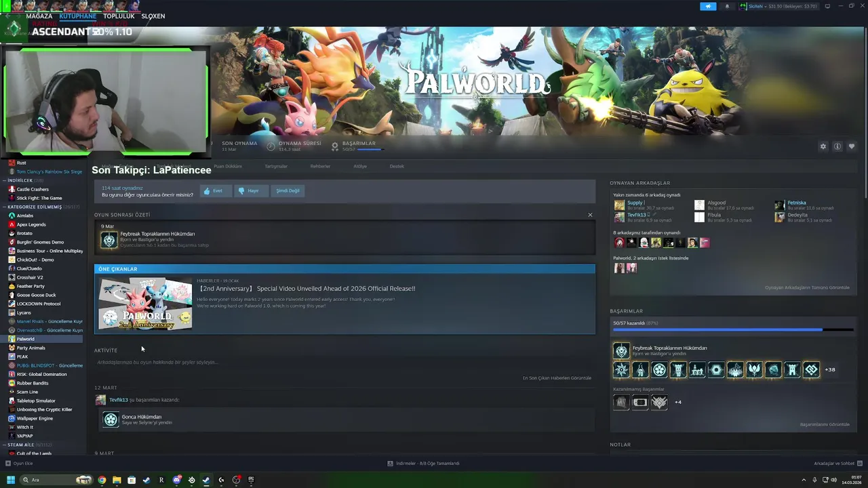Select Tabletop Simulator in the library

pos(36,401)
